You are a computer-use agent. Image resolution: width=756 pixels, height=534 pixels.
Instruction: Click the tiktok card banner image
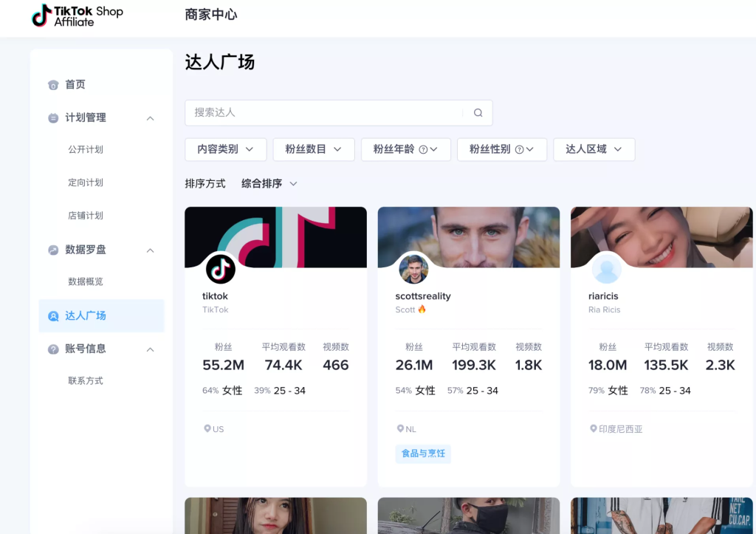pyautogui.click(x=276, y=237)
